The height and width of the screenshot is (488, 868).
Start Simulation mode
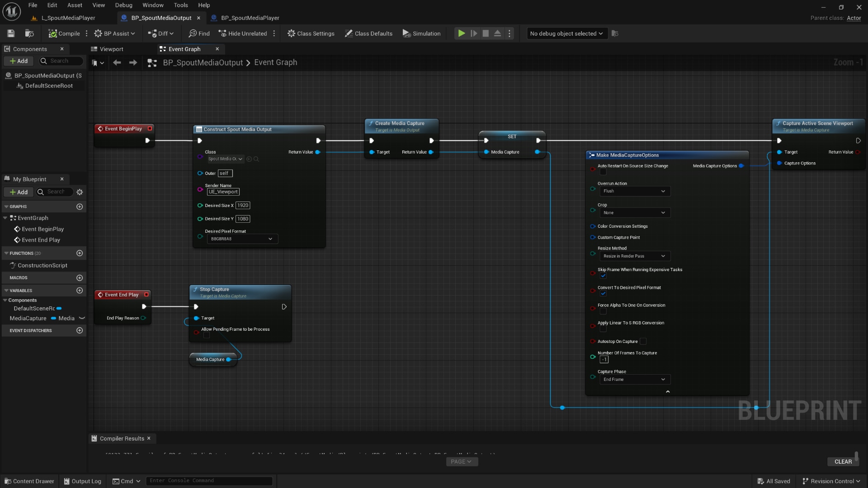coord(421,33)
